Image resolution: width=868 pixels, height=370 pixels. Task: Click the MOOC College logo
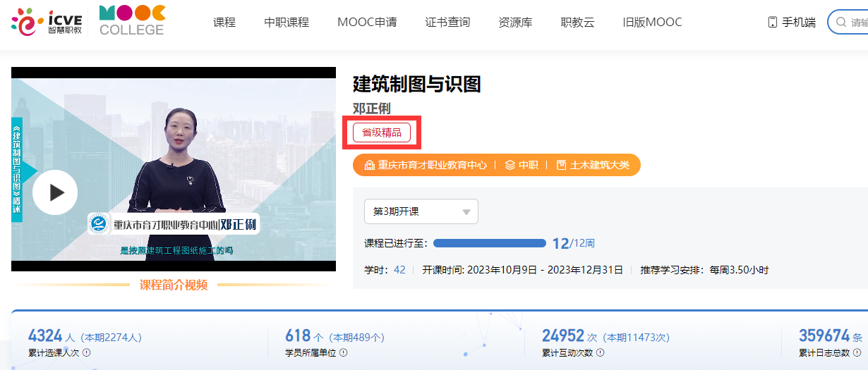[x=132, y=20]
